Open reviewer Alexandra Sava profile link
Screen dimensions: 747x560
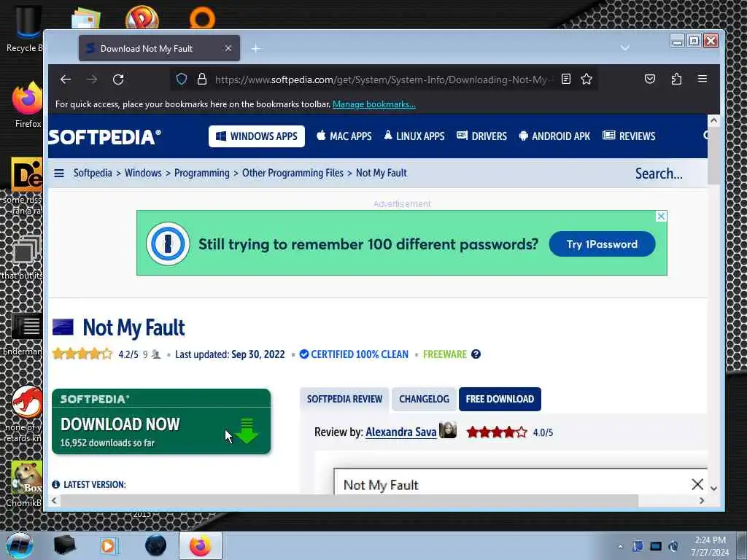[x=400, y=432]
